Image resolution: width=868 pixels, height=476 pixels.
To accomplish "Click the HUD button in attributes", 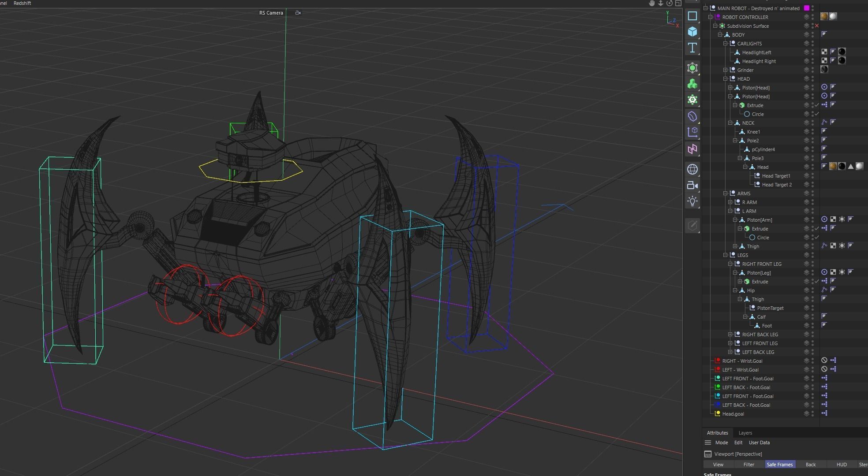I will click(x=841, y=465).
